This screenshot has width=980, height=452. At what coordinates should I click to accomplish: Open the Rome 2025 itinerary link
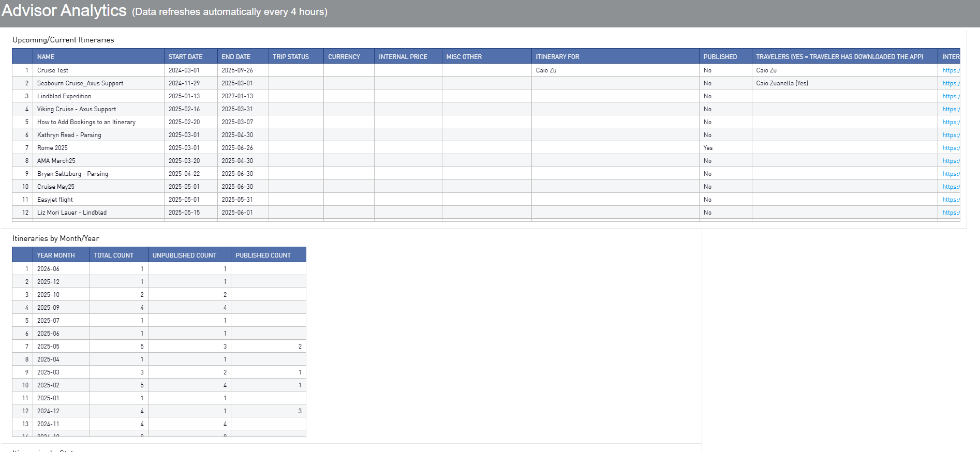pyautogui.click(x=951, y=148)
